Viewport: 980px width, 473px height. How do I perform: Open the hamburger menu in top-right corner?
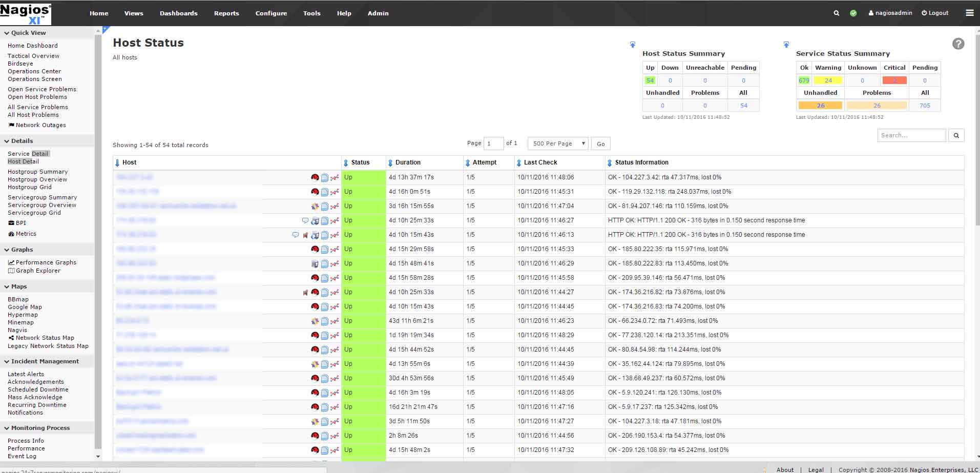(x=969, y=13)
